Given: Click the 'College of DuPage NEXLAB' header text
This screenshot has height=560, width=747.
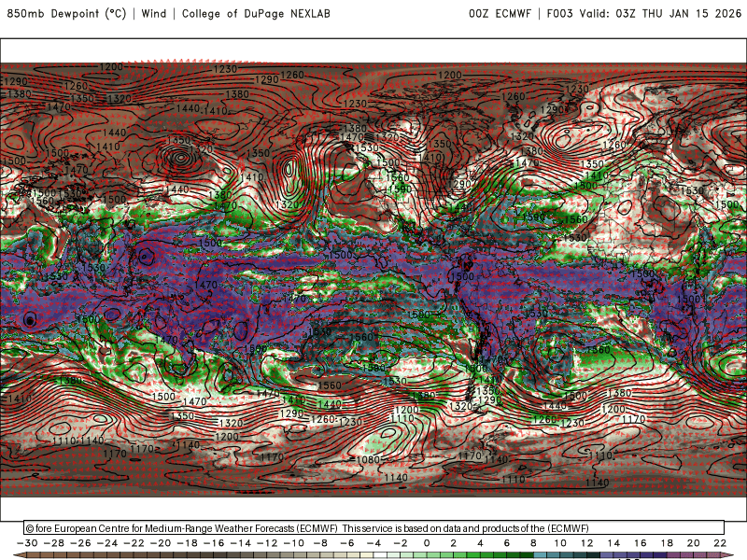Looking at the screenshot, I should (x=256, y=13).
